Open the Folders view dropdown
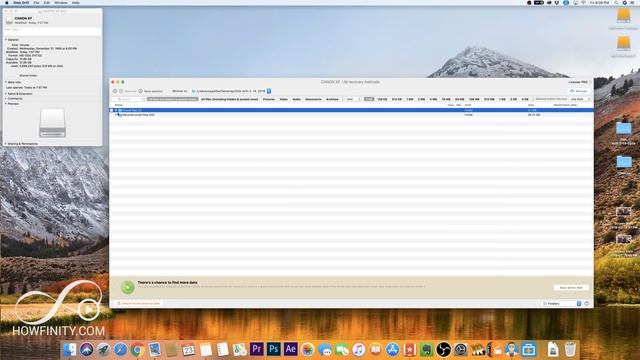 (x=562, y=303)
